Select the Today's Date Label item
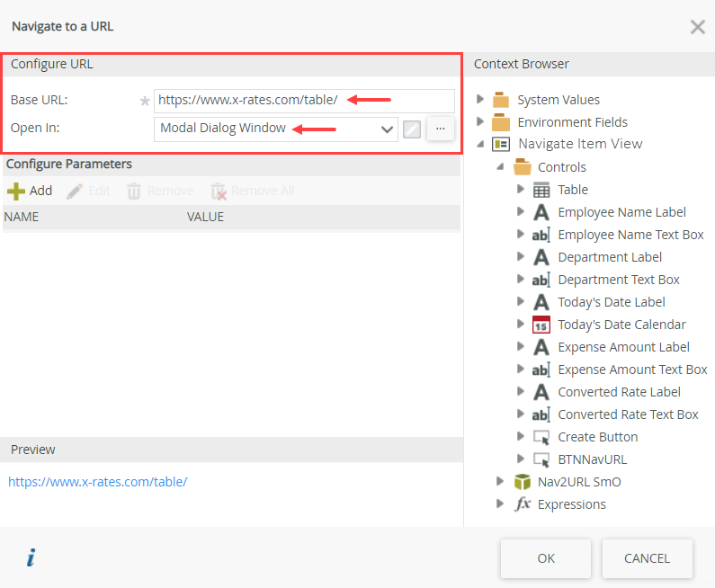Screen dimensions: 715x588 (612, 302)
